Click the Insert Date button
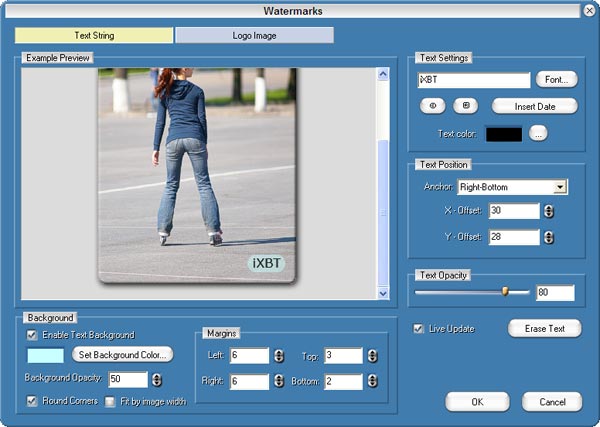 tap(534, 106)
